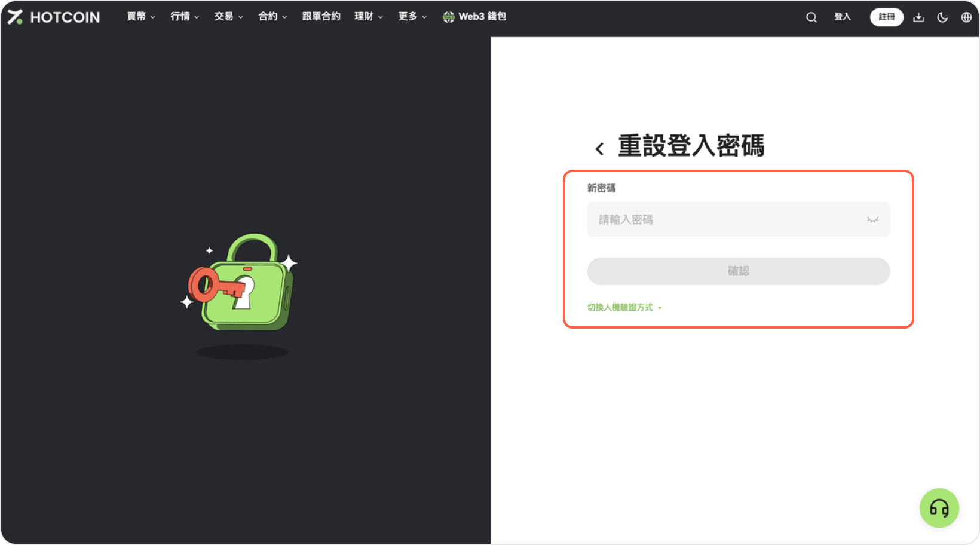This screenshot has width=980, height=545.
Task: Open the search magnifier icon
Action: [811, 17]
